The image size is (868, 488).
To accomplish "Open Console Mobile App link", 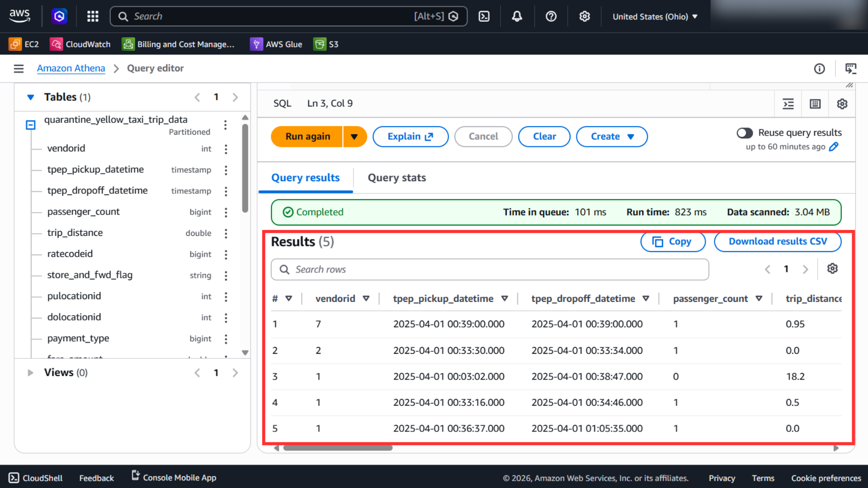I will pyautogui.click(x=174, y=477).
